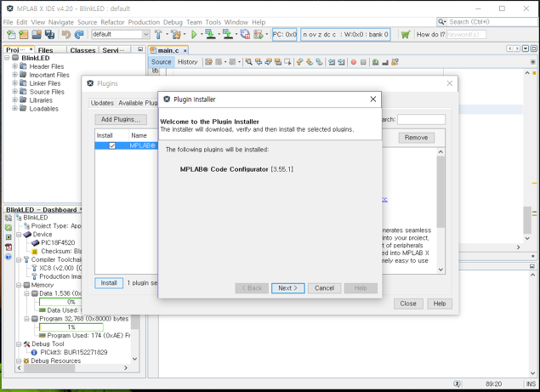The height and width of the screenshot is (392, 540).
Task: Click Install button in the Plugins window
Action: point(109,283)
